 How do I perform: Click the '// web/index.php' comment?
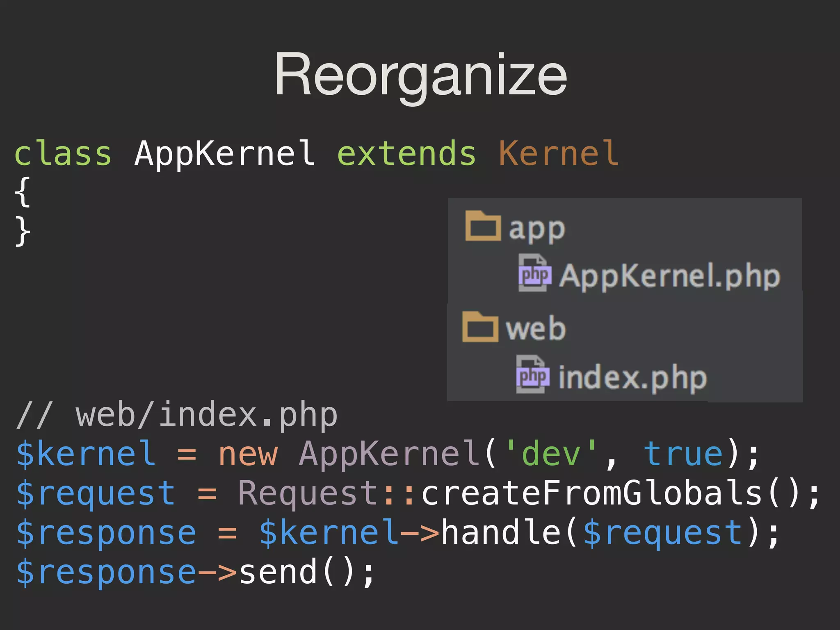coord(177,416)
